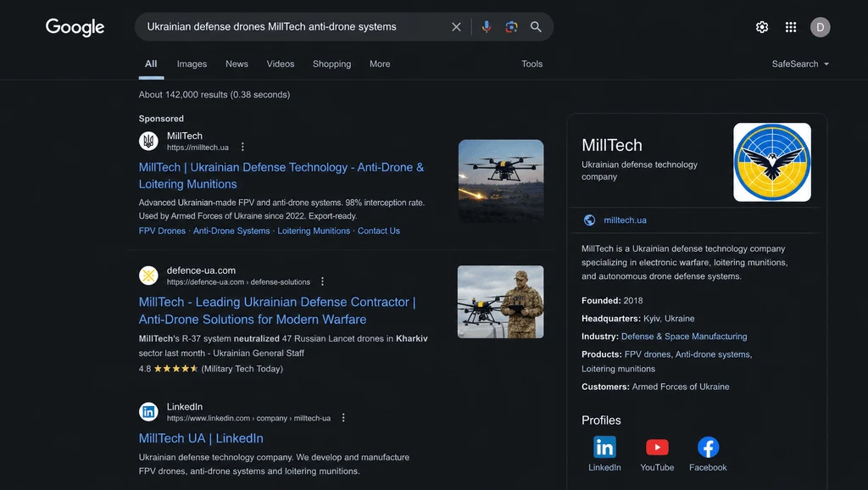Click MillTech eagle logo image
The width and height of the screenshot is (868, 490).
[x=772, y=162]
